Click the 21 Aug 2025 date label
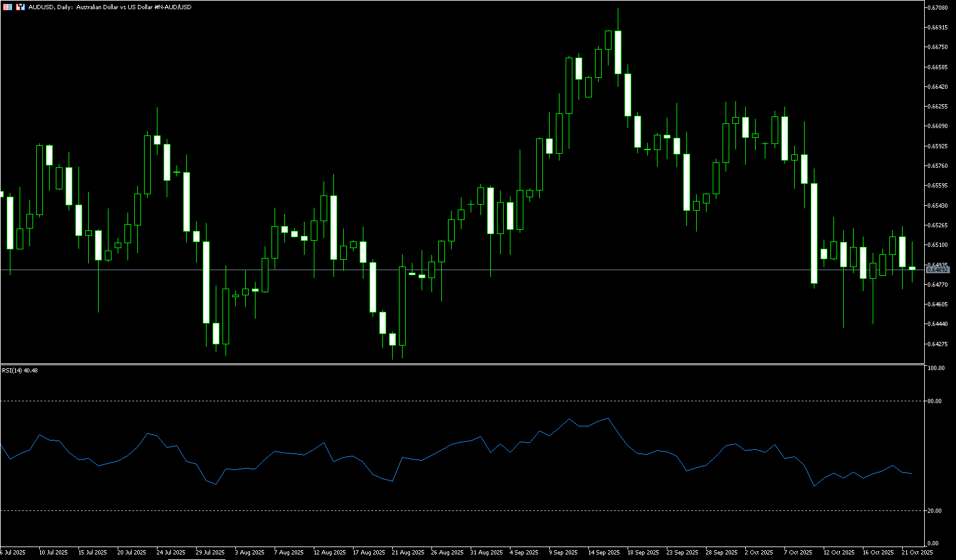The image size is (956, 560). (408, 552)
